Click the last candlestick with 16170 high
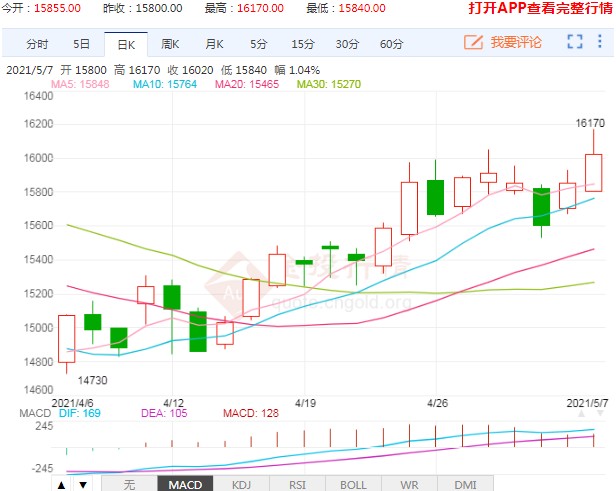 click(594, 173)
